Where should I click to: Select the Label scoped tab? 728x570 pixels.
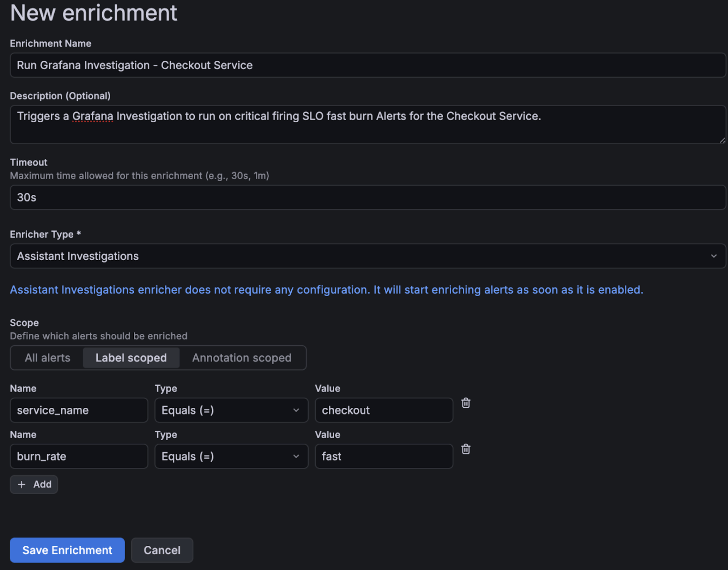pyautogui.click(x=131, y=358)
